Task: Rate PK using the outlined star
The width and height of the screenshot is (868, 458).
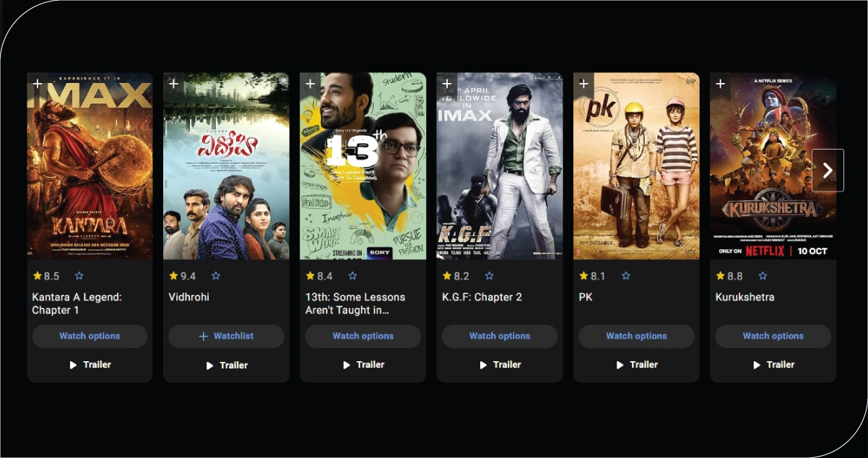Action: pos(626,276)
